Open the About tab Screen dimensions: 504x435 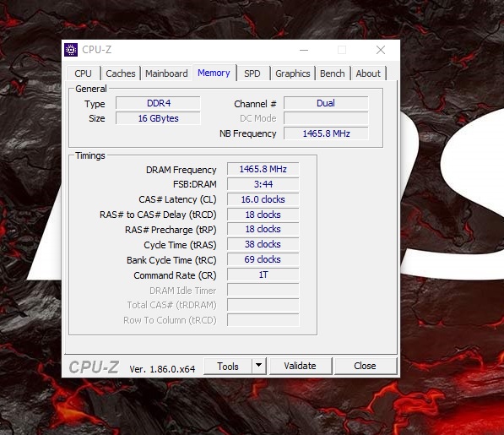click(x=368, y=73)
